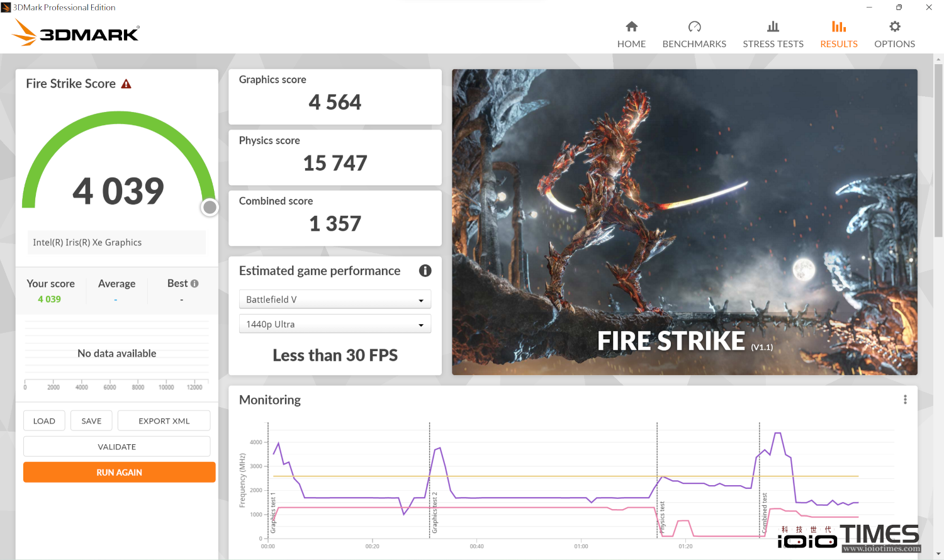The image size is (944, 560).
Task: Click the No data available text
Action: 116,354
